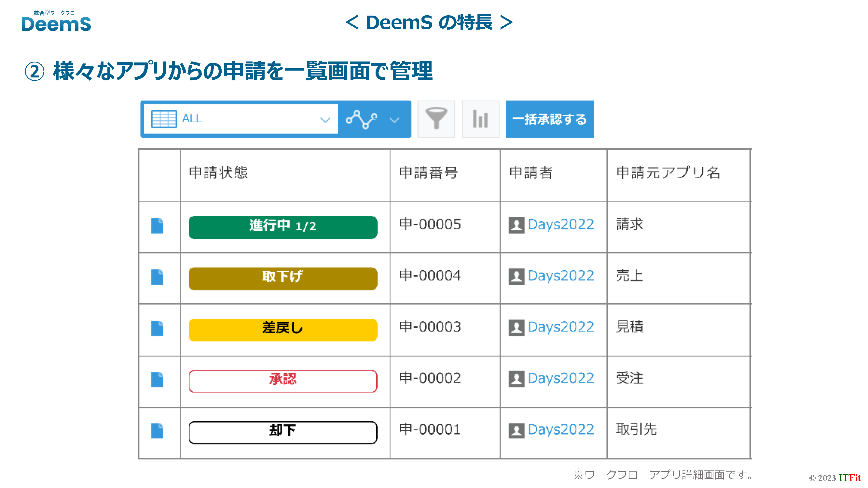Viewport: 868px width, 488px height.
Task: Open Days2022 user link in 取引先 row
Action: pos(560,430)
